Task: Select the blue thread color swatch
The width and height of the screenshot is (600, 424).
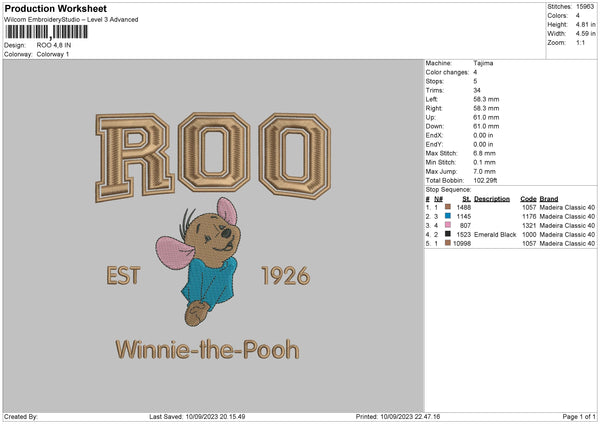Action: [x=448, y=215]
